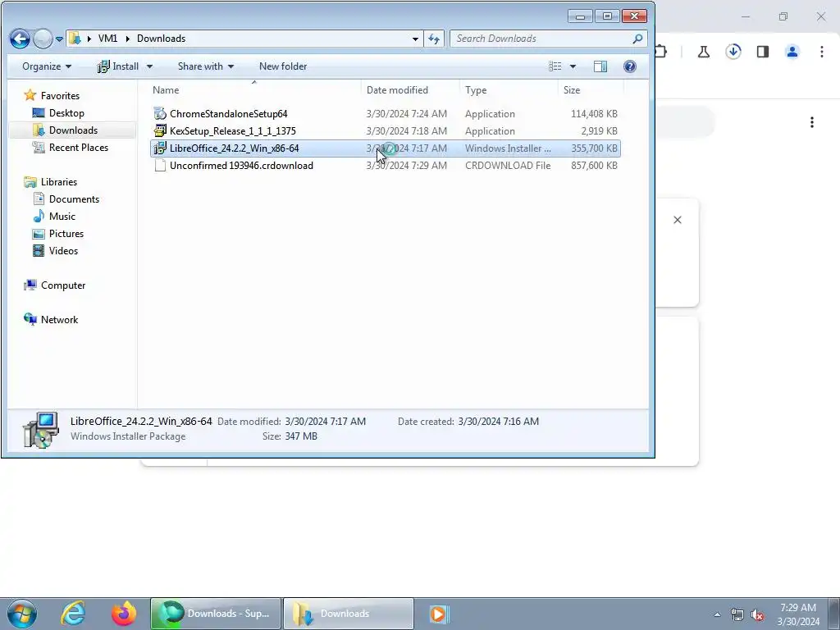This screenshot has height=630, width=840.
Task: Switch to Downloads - Sup... taskbar window
Action: tap(216, 614)
